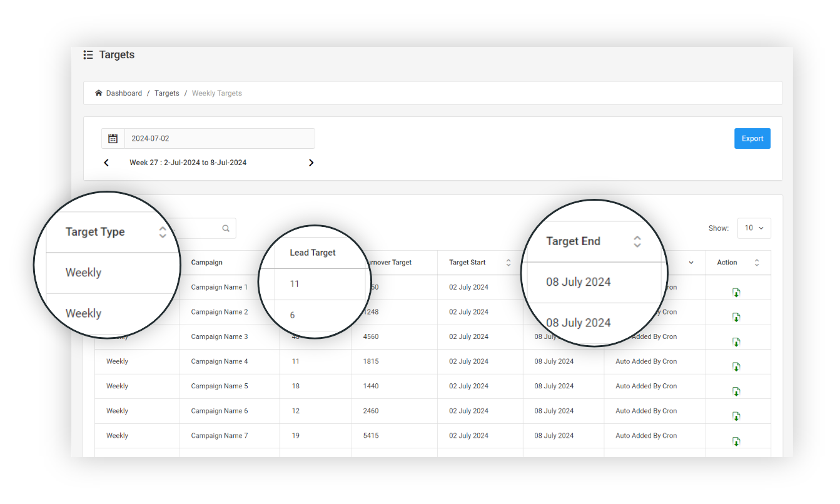Viewport: 840px width, 504px height.
Task: Sort by Target Start column
Action: pos(508,263)
